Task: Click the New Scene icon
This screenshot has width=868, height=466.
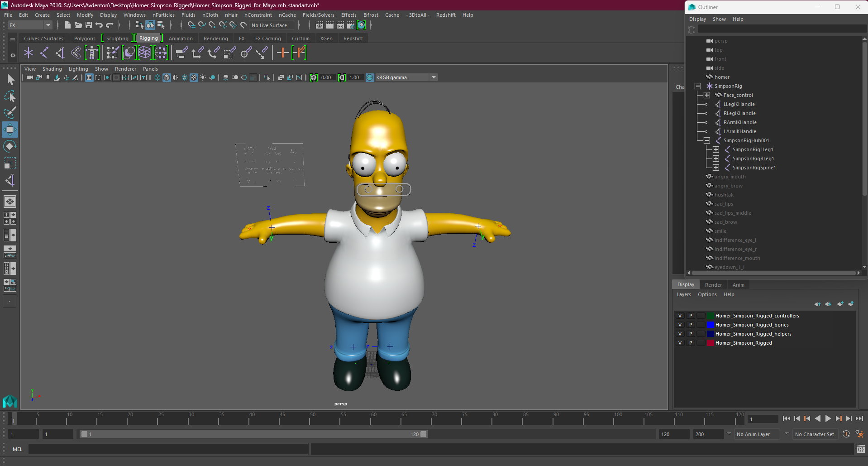Action: point(67,25)
